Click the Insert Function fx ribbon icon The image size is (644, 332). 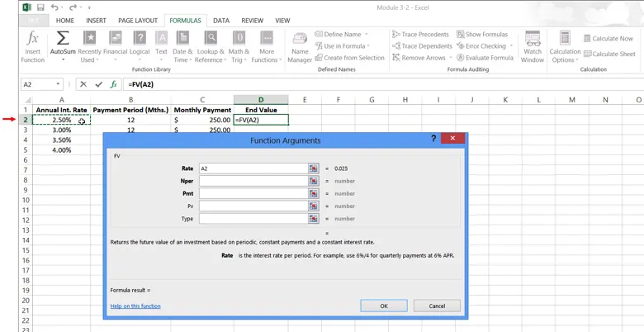pos(32,46)
